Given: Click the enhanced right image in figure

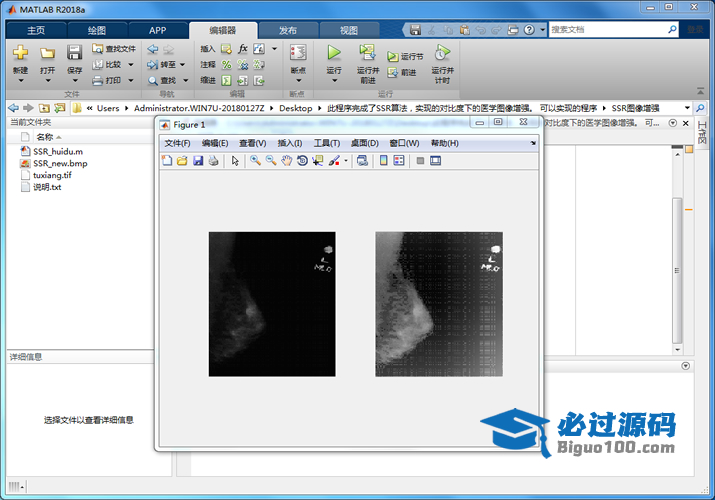Looking at the screenshot, I should (x=439, y=304).
